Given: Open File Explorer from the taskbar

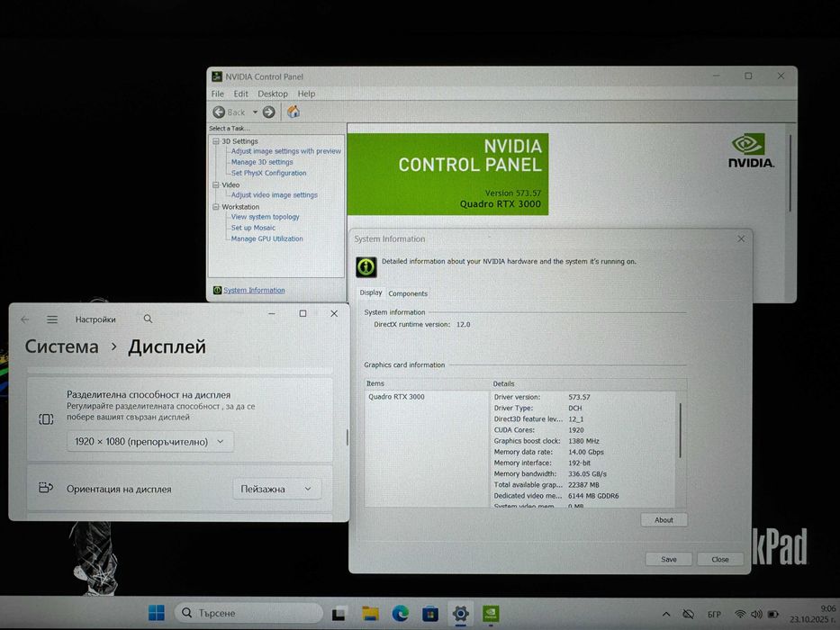Looking at the screenshot, I should coord(370,614).
